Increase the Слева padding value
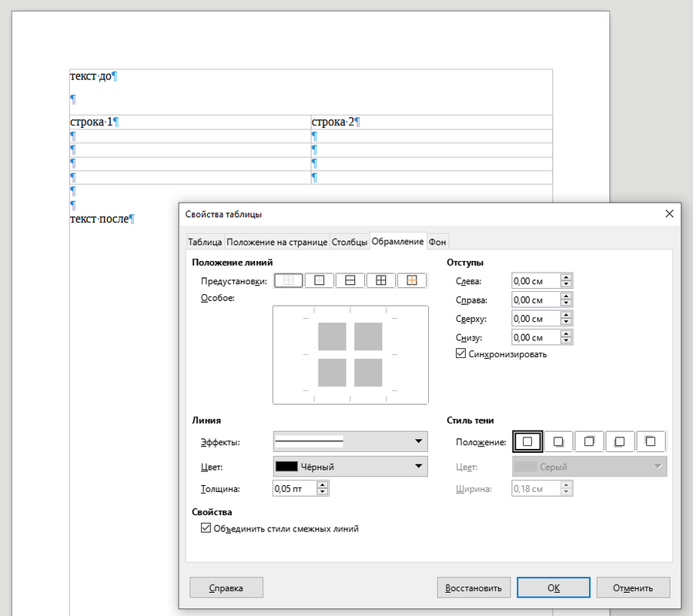The image size is (693, 616). click(x=566, y=277)
